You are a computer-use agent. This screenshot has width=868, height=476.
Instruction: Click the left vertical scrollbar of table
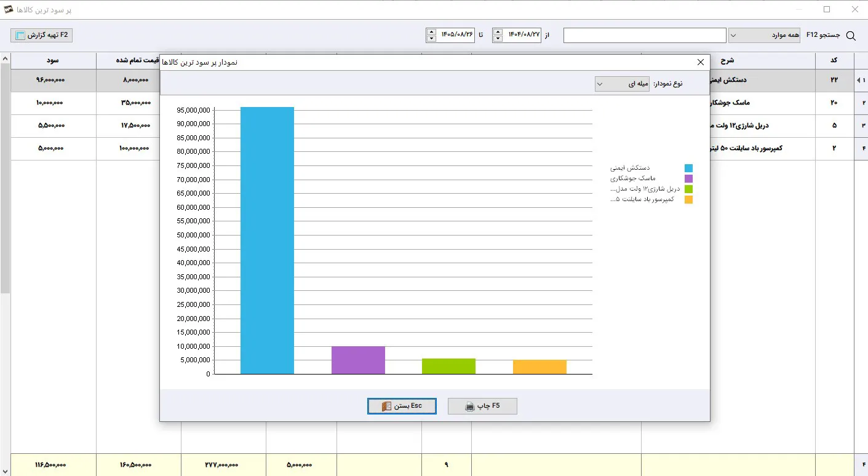pyautogui.click(x=6, y=178)
